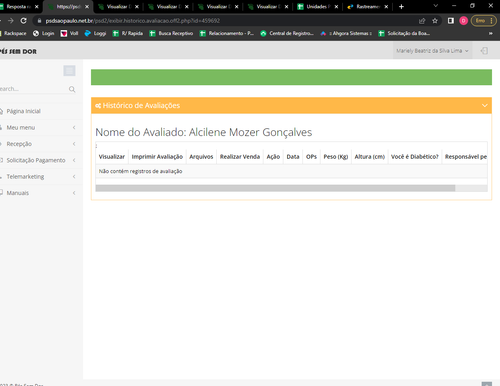500x386 pixels.
Task: Expand the Telemarketing chevron
Action: (74, 176)
